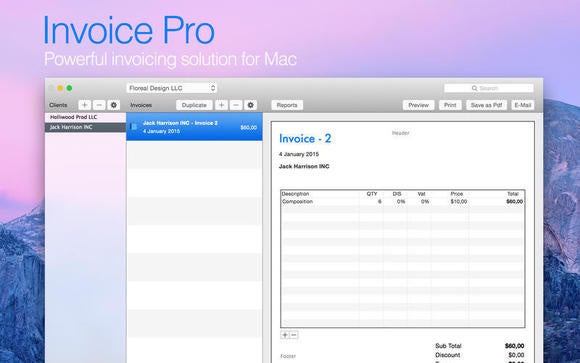580x363 pixels.
Task: Click the QTY column header
Action: point(372,194)
